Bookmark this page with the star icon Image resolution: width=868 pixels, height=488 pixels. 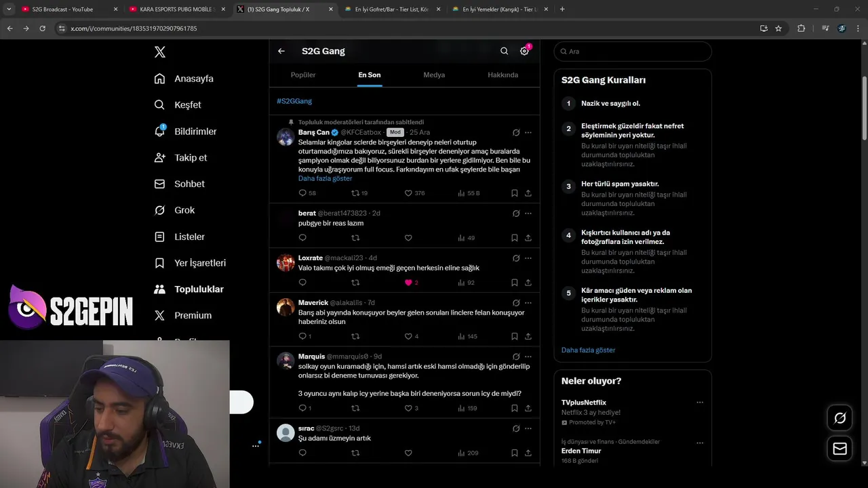pos(778,28)
